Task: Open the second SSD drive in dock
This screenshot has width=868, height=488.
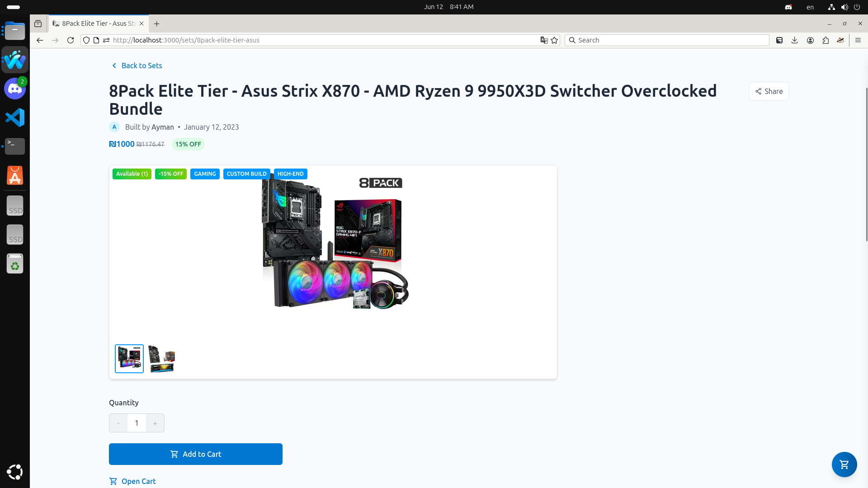Action: (15, 235)
